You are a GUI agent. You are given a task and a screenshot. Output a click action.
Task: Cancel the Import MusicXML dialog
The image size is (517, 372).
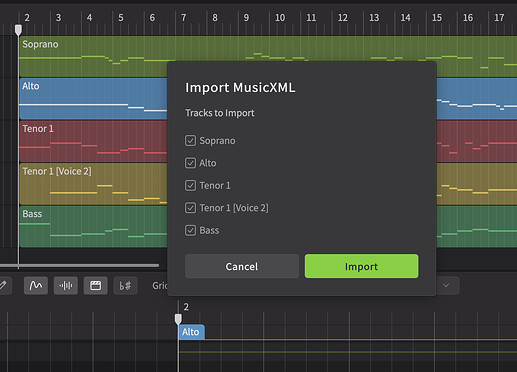click(x=242, y=266)
